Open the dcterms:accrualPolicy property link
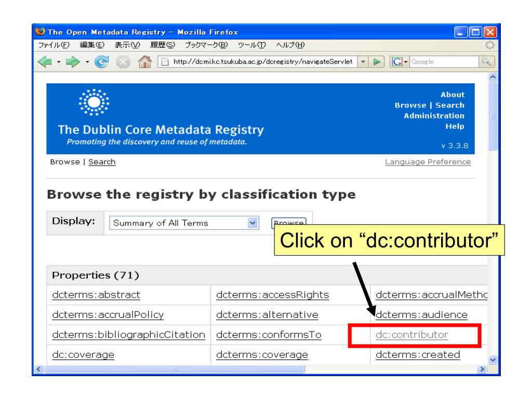Screen dimensions: 532x399 point(108,314)
